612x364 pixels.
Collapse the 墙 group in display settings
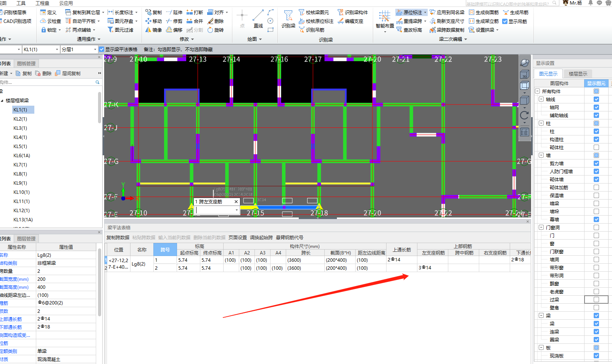coord(541,155)
